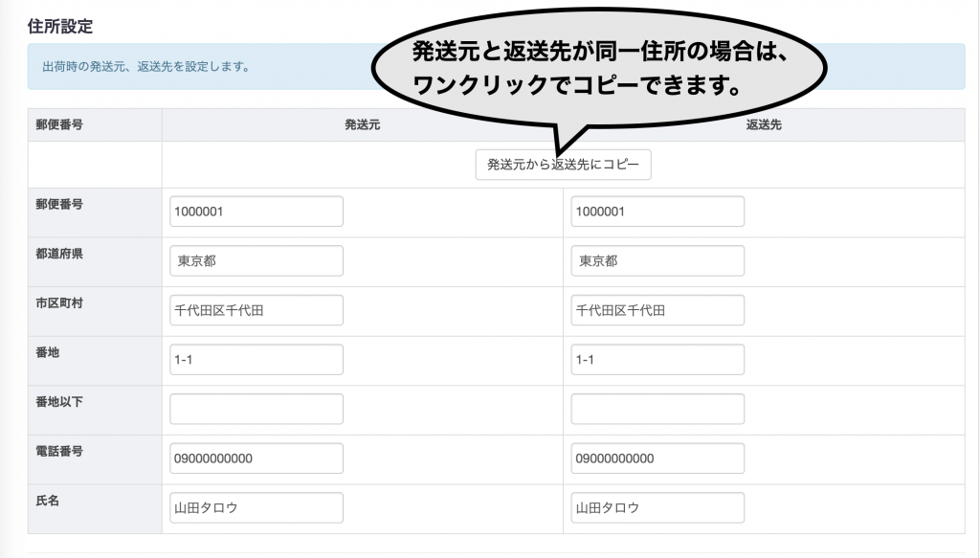
Task: Select the 発送元 郵便番号 field containing 1000001
Action: pyautogui.click(x=256, y=212)
